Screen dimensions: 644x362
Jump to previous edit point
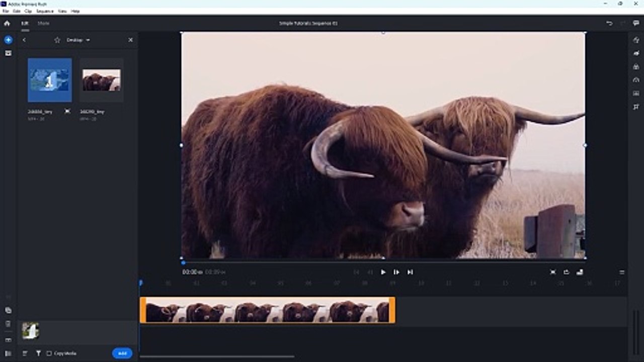(356, 272)
